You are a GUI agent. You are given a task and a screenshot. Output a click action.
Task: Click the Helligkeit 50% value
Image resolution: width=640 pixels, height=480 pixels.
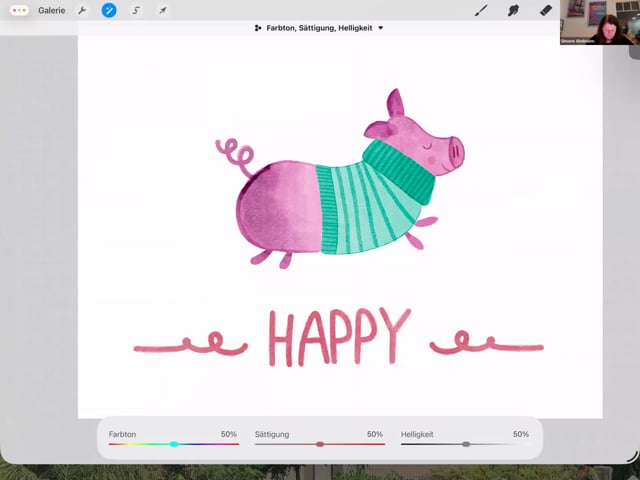pyautogui.click(x=521, y=434)
